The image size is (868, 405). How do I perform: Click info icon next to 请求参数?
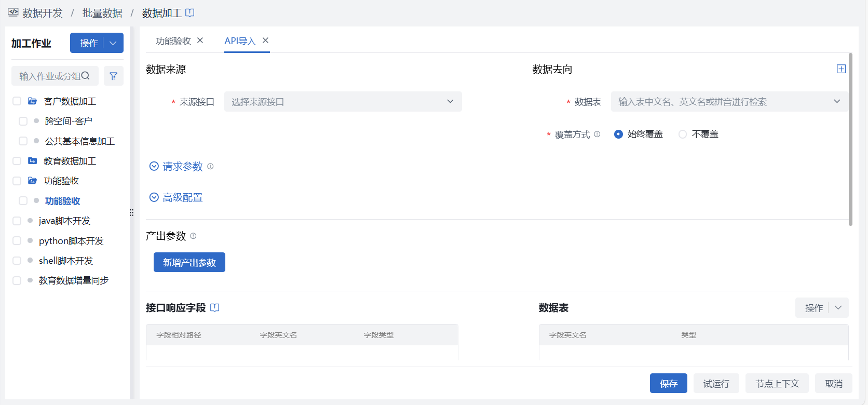pyautogui.click(x=210, y=167)
